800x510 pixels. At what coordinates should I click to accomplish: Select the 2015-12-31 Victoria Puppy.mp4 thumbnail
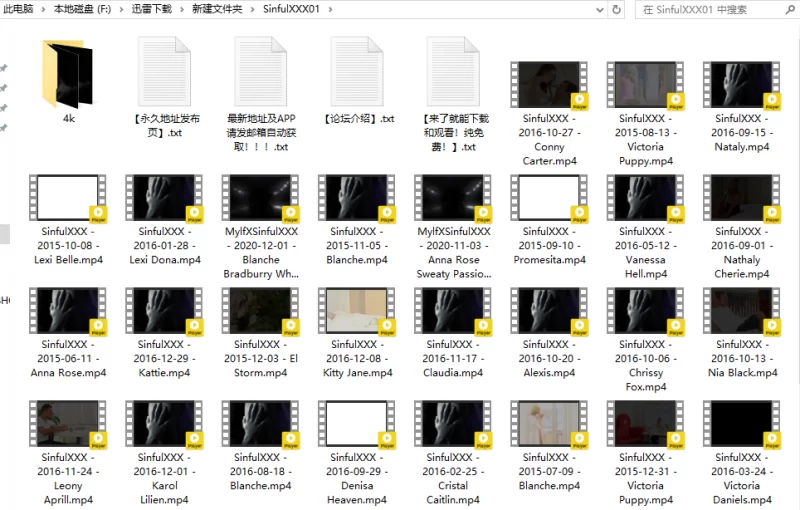(645, 424)
